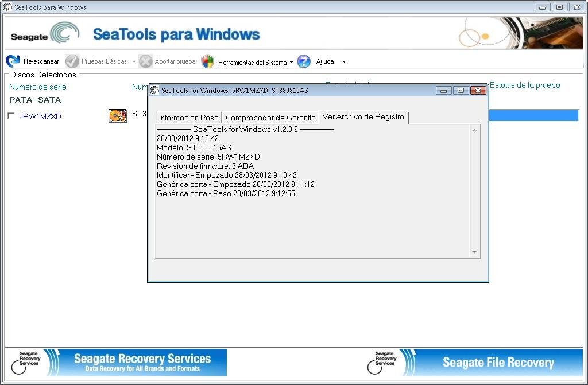Click the SeaTools icon in the dialog title bar
The image size is (588, 385).
154,90
